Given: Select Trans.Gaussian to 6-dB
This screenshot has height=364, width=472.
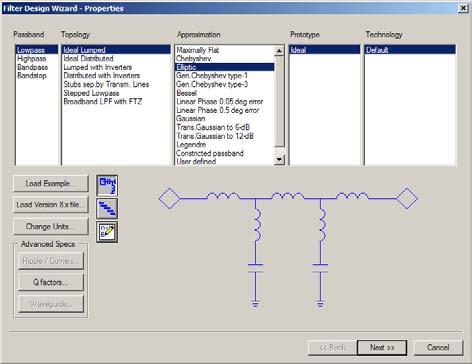Looking at the screenshot, I should [x=225, y=127].
